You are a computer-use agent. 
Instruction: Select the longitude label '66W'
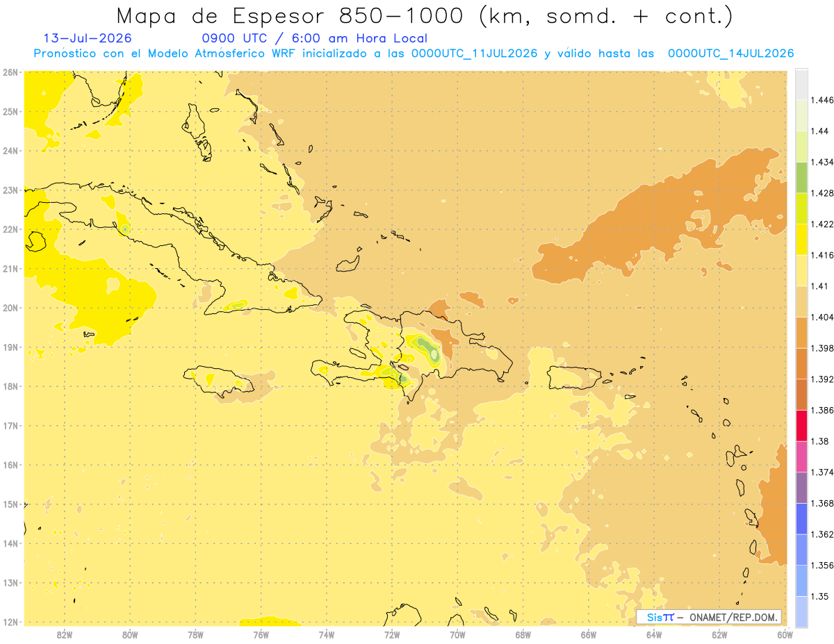pos(588,634)
